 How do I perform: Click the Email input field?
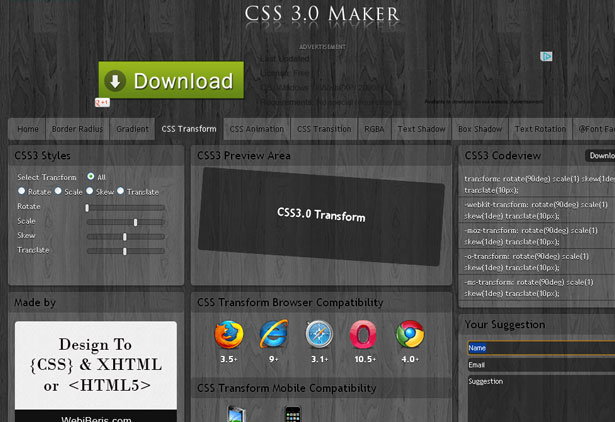point(541,365)
